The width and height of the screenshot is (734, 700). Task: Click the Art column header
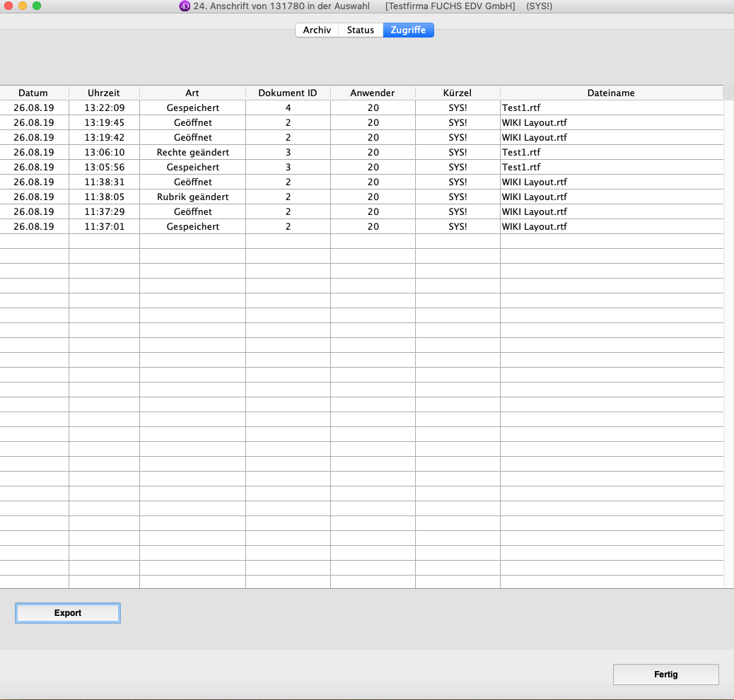point(192,93)
